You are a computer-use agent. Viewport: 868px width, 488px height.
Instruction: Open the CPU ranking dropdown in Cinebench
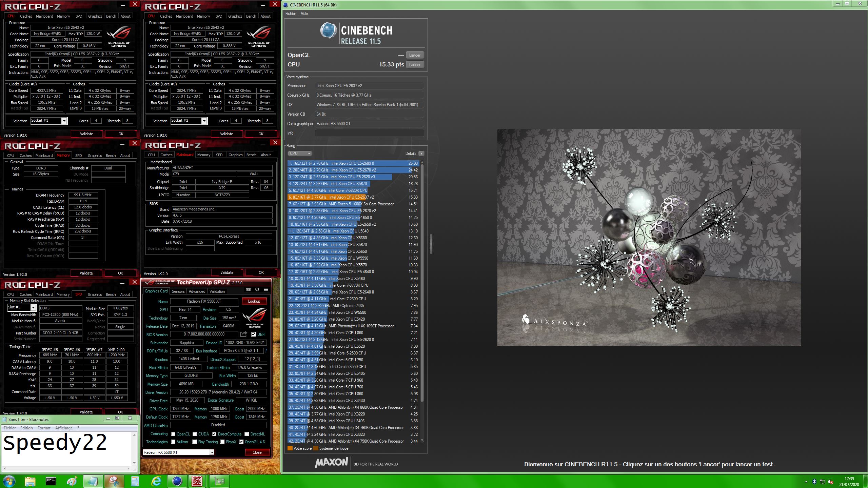(300, 154)
